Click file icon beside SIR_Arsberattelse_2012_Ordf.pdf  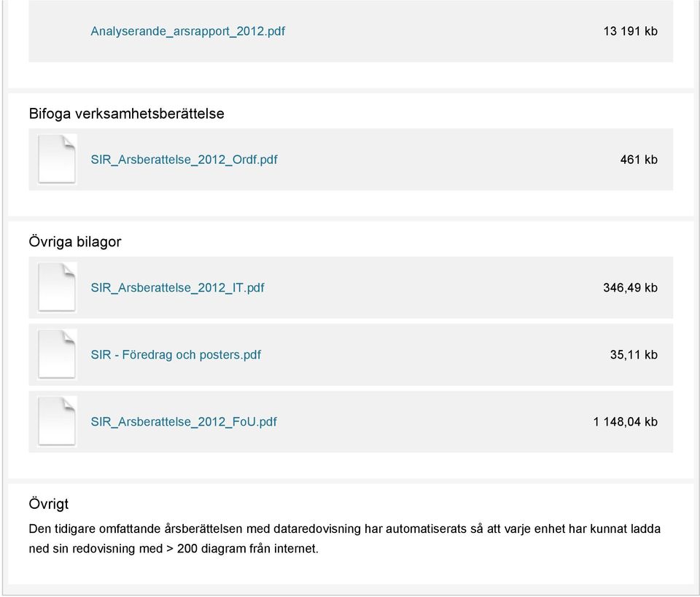coord(57,160)
